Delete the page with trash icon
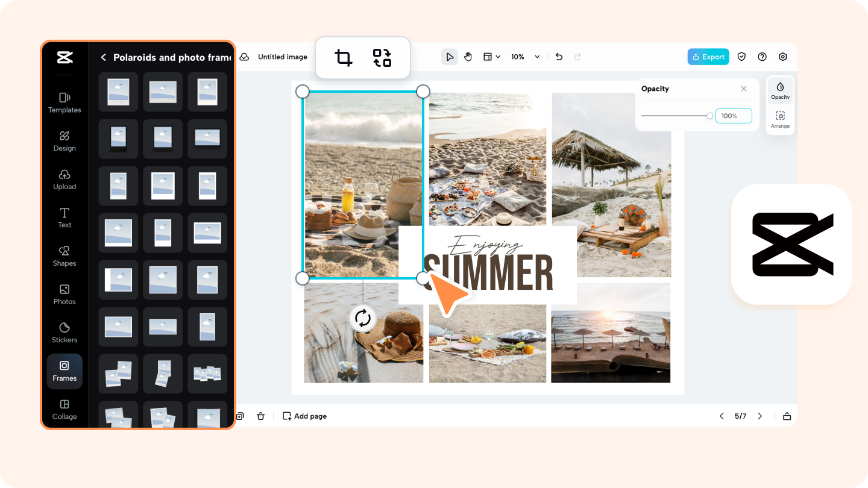Image resolution: width=868 pixels, height=488 pixels. (260, 416)
